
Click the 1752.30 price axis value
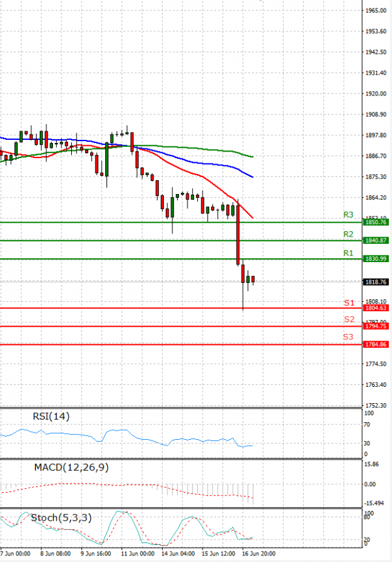[x=376, y=406]
